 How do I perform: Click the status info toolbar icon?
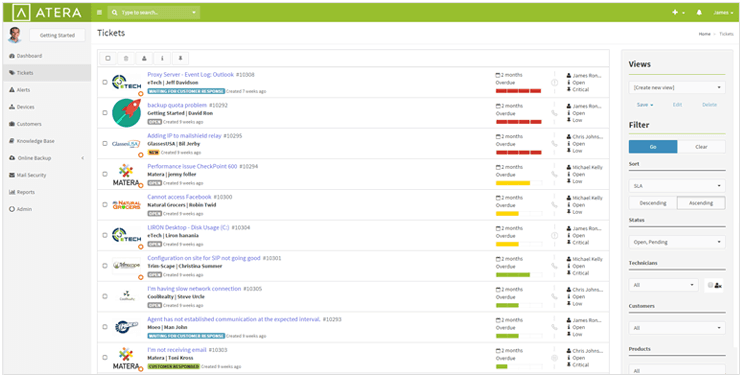162,58
